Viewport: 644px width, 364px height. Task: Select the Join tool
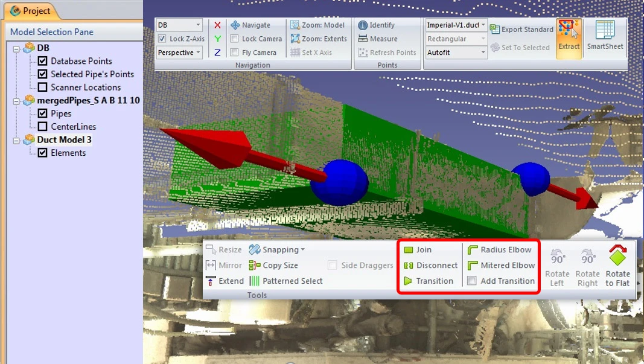tap(425, 249)
